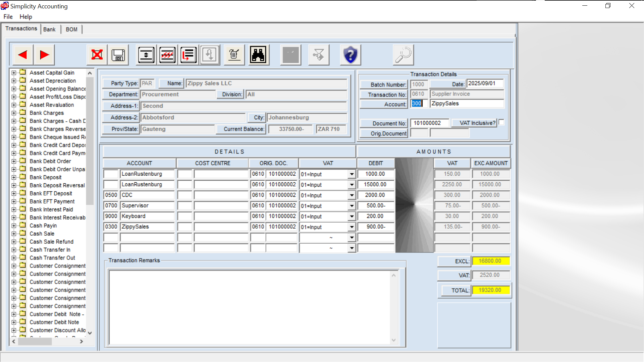This screenshot has height=362, width=644.
Task: Open VAT dropdown on the Supervisor row
Action: [x=351, y=206]
